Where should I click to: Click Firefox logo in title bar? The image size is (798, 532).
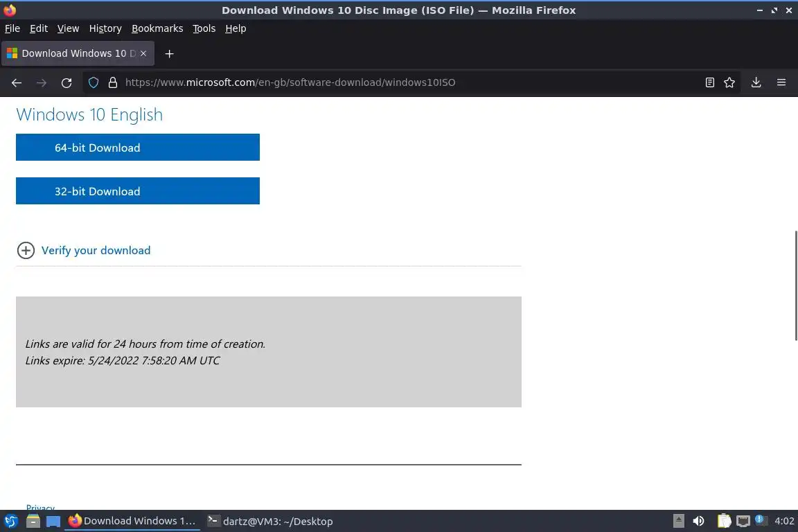[x=10, y=10]
